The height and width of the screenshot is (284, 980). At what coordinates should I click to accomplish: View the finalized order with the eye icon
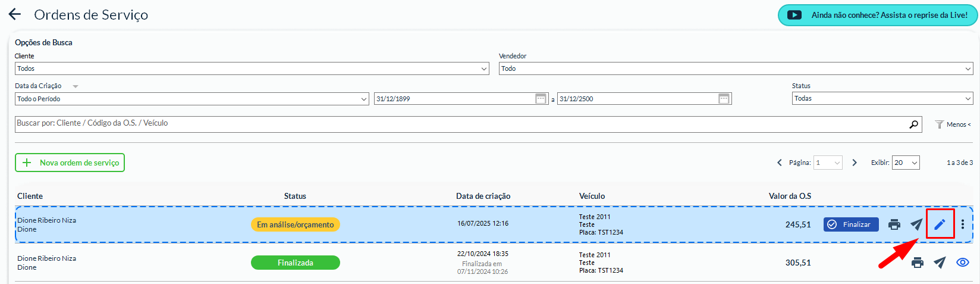point(962,263)
